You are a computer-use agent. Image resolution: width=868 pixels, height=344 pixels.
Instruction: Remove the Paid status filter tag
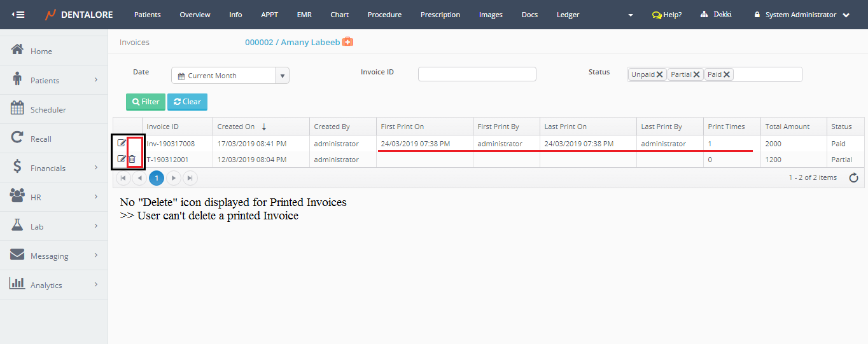tap(727, 74)
